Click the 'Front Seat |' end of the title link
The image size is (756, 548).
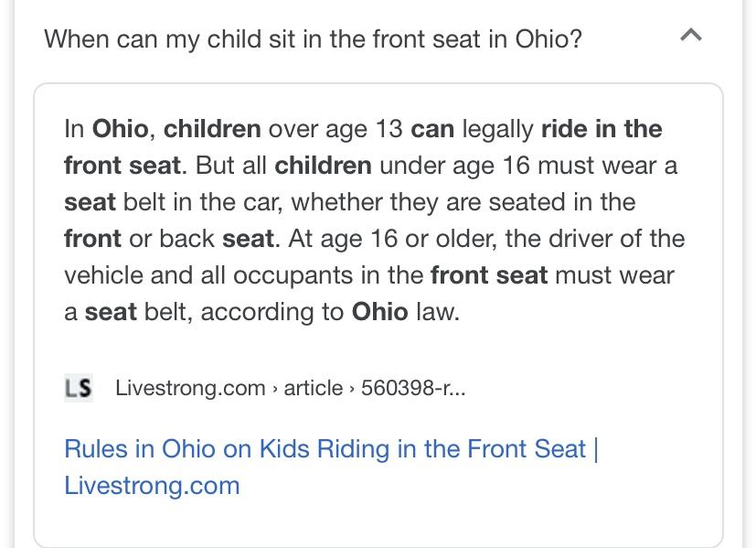533,448
